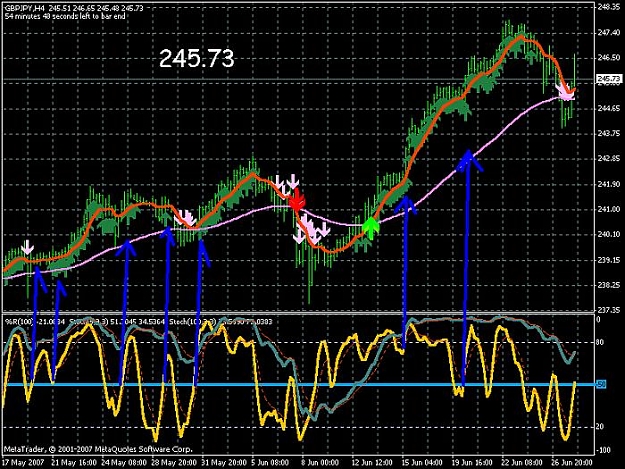The height and width of the screenshot is (469, 625).
Task: Click the 238.25 price axis label
Action: [x=609, y=285]
